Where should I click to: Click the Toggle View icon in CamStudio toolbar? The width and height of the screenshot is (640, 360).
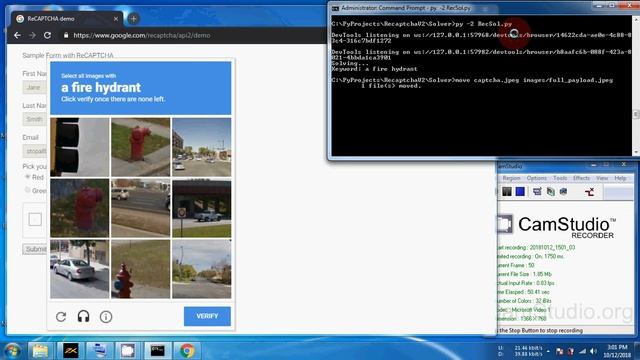[537, 191]
